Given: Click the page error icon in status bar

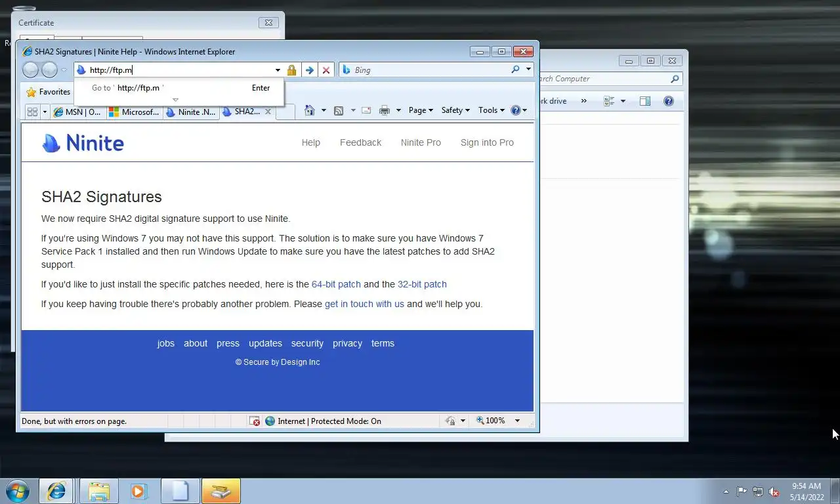Looking at the screenshot, I should pyautogui.click(x=255, y=421).
